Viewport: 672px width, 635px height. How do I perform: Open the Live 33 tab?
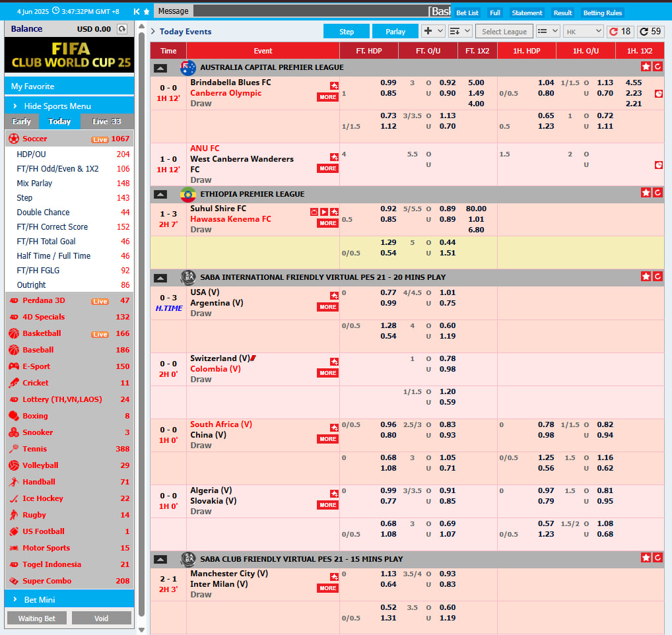coord(106,121)
